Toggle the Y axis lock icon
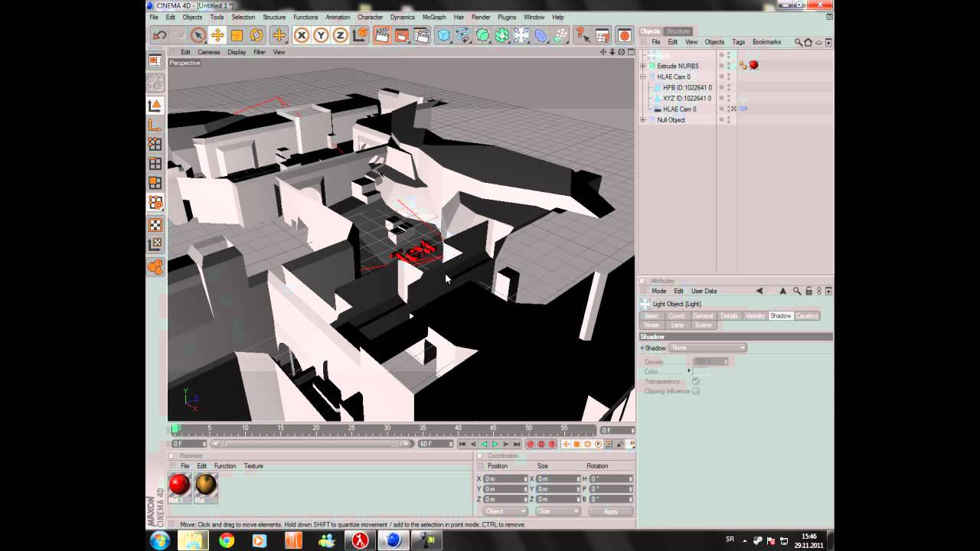The width and height of the screenshot is (980, 551). [x=321, y=35]
